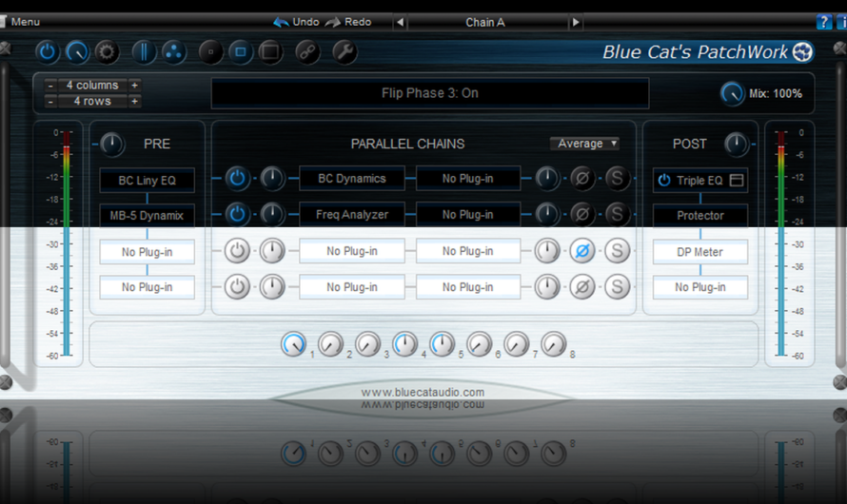Viewport: 847px width, 504px height.
Task: Flip phase on the fourth chain
Action: click(582, 287)
